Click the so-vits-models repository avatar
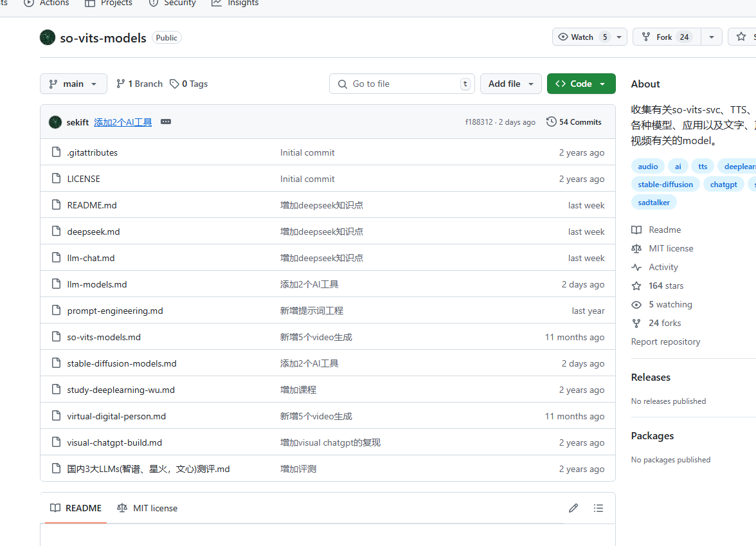756x546 pixels. (x=48, y=37)
